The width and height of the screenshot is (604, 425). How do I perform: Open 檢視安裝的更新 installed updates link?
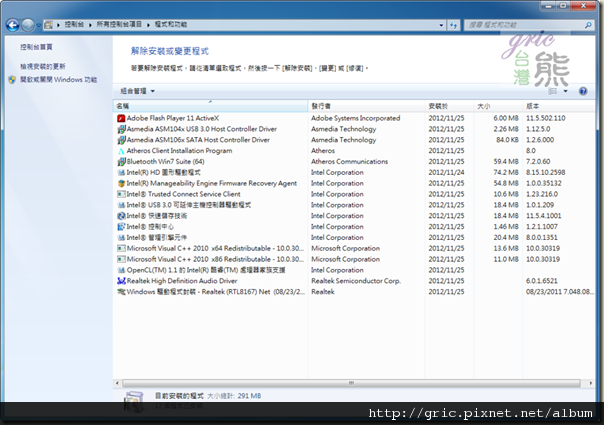tap(43, 66)
